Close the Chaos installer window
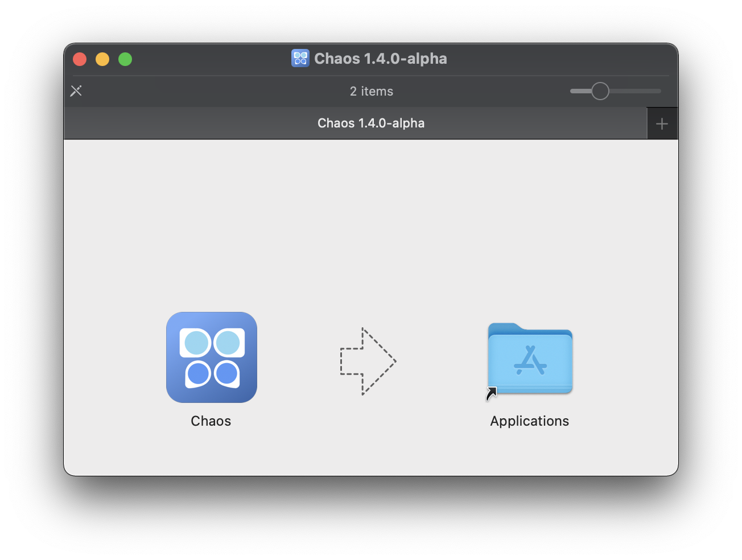Image resolution: width=742 pixels, height=560 pixels. pyautogui.click(x=80, y=59)
